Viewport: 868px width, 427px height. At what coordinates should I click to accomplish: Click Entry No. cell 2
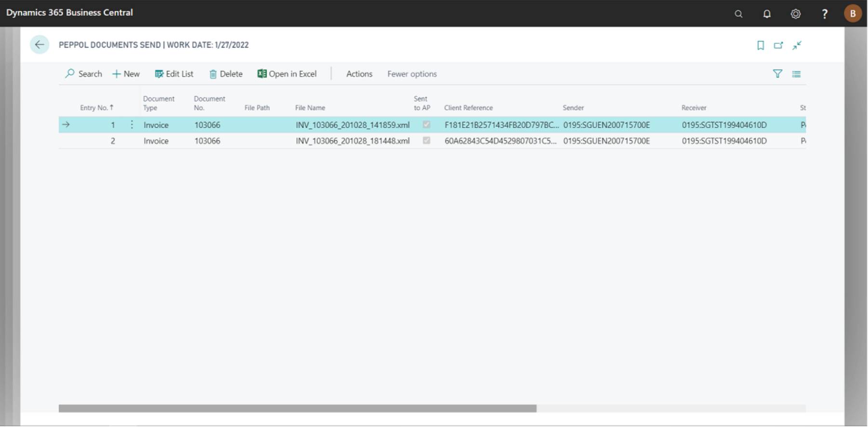(x=113, y=141)
